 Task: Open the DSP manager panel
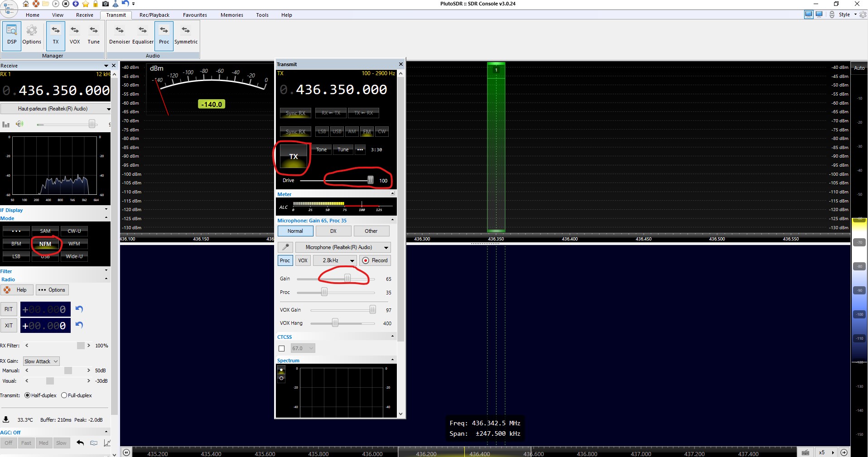11,36
